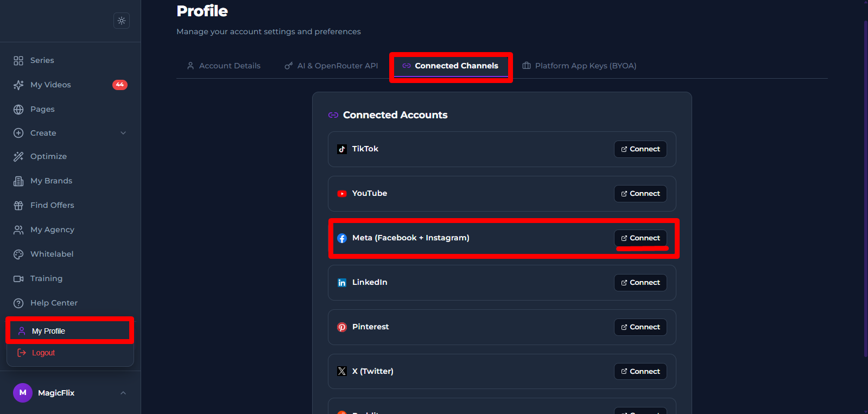
Task: Click the Series grid icon in sidebar
Action: pos(18,61)
